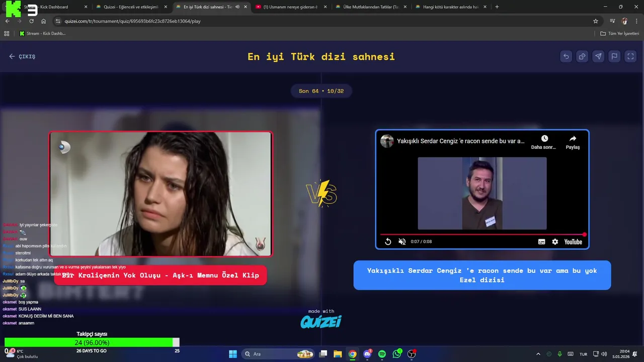Exit the quiz via ÇIKIŞ
The image size is (644, 362).
[x=22, y=56]
